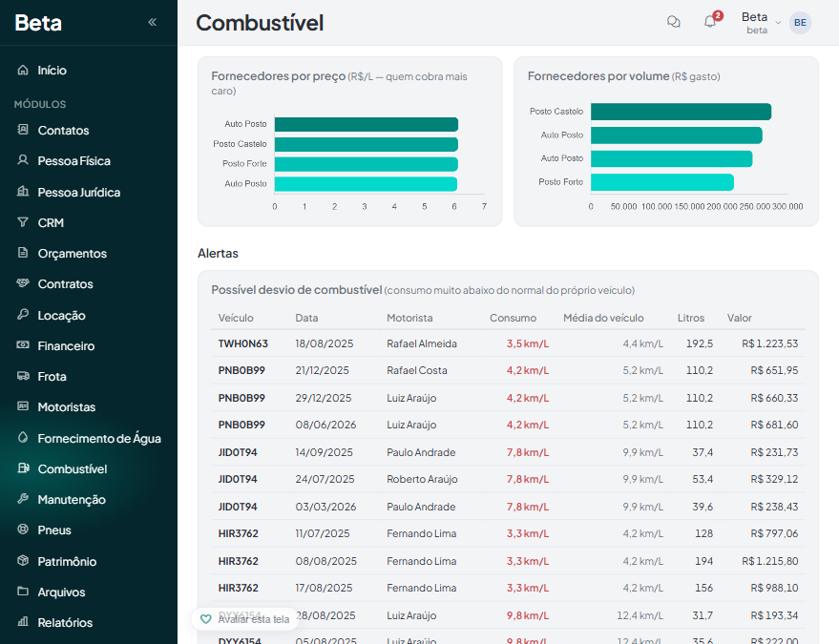Viewport: 839px width, 644px height.
Task: Click the Pneus tire icon
Action: pos(23,530)
